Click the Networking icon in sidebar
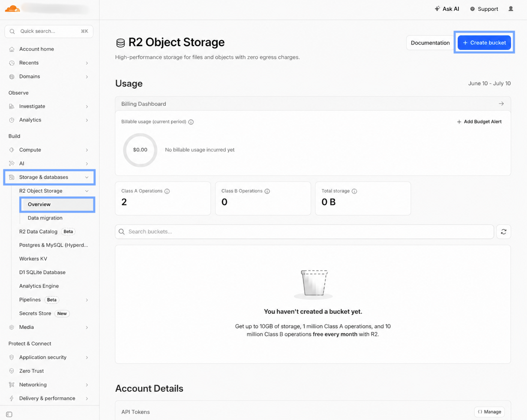The height and width of the screenshot is (420, 527). click(12, 385)
